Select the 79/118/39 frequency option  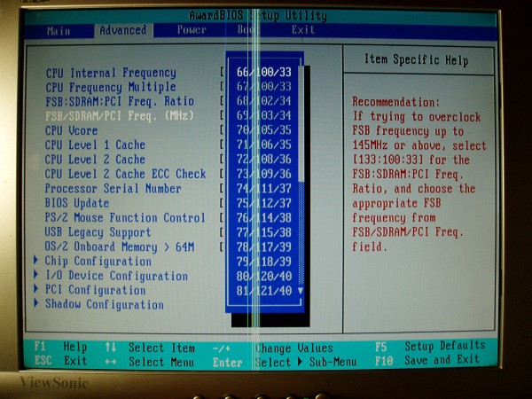click(x=264, y=262)
